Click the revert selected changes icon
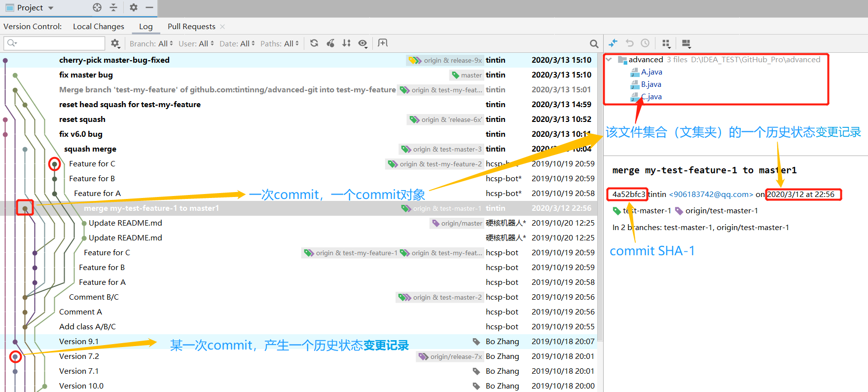Screen dimensions: 868x392 tap(629, 43)
